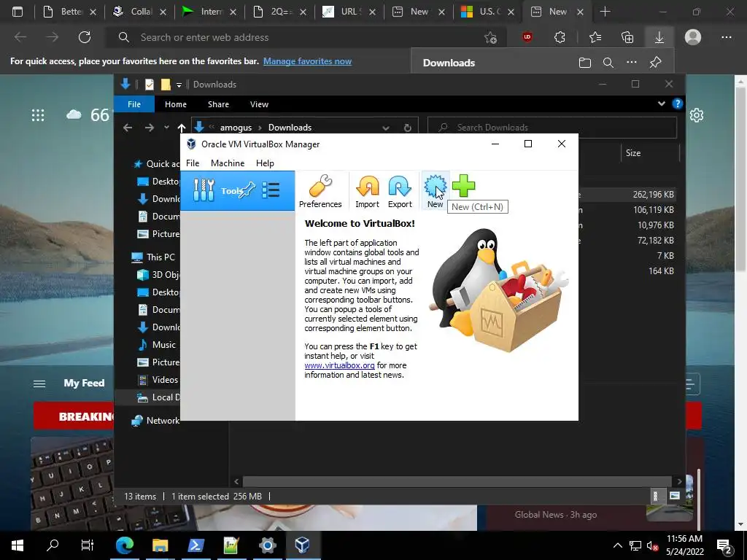747x560 pixels.
Task: Switch Explorer to large icons view
Action: (x=675, y=496)
